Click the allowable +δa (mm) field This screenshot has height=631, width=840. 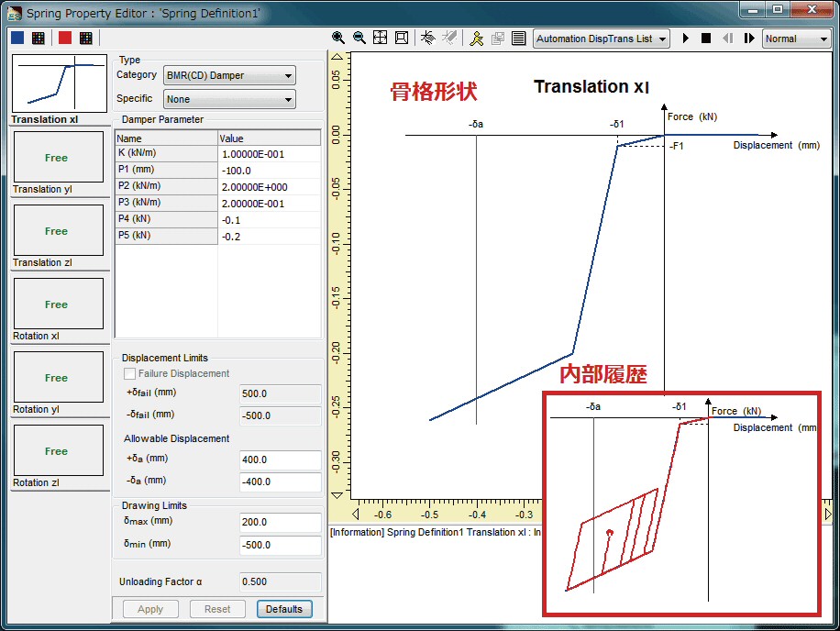281,459
